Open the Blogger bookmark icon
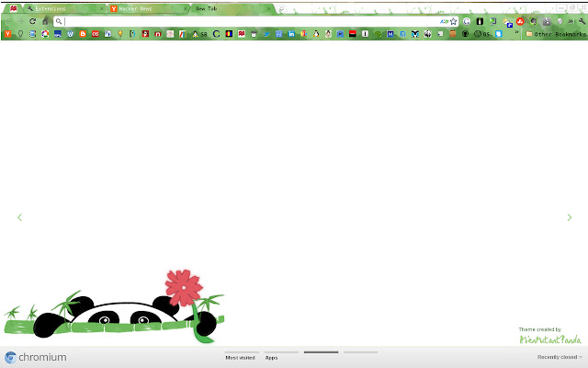Screen dimensions: 588x368 [82, 34]
